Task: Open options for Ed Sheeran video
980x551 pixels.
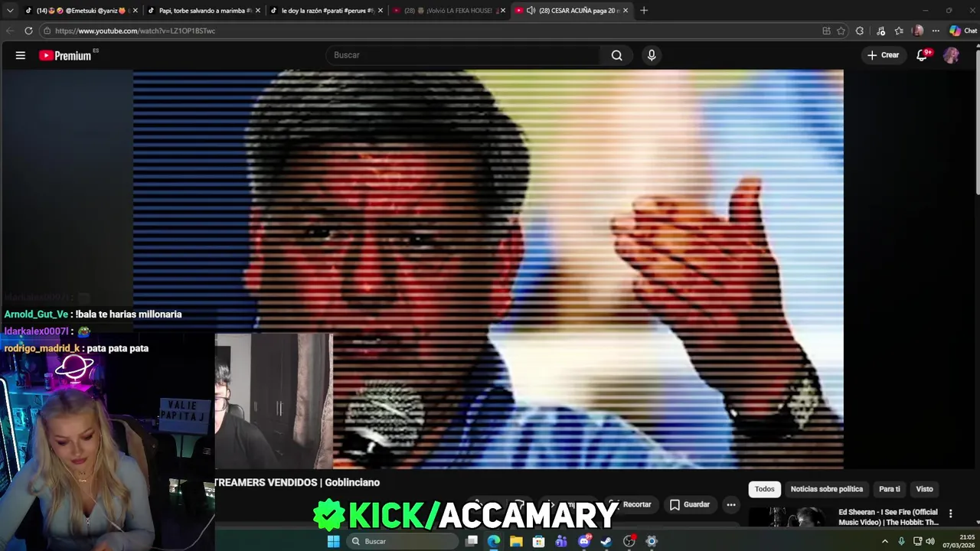Action: click(950, 514)
